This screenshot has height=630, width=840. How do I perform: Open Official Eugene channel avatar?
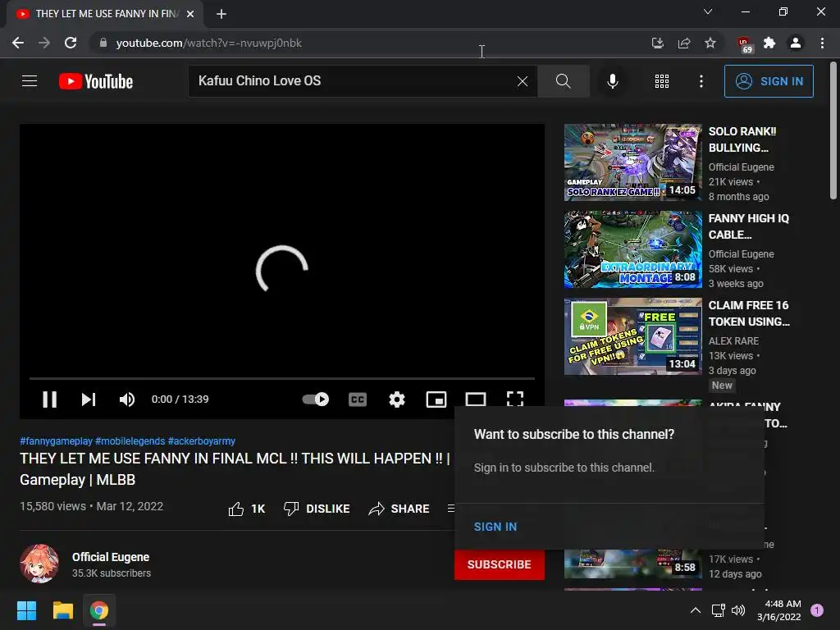(x=39, y=564)
